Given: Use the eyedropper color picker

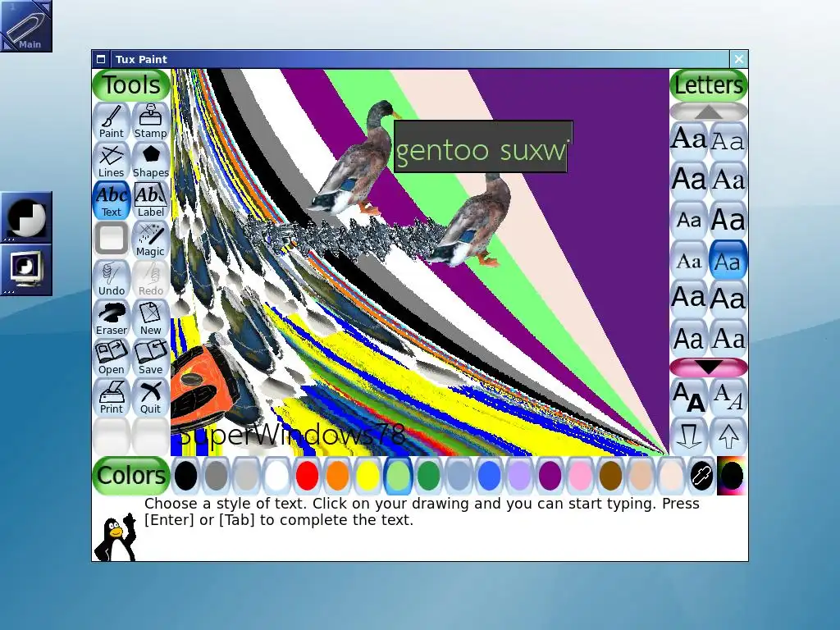Looking at the screenshot, I should pyautogui.click(x=702, y=476).
